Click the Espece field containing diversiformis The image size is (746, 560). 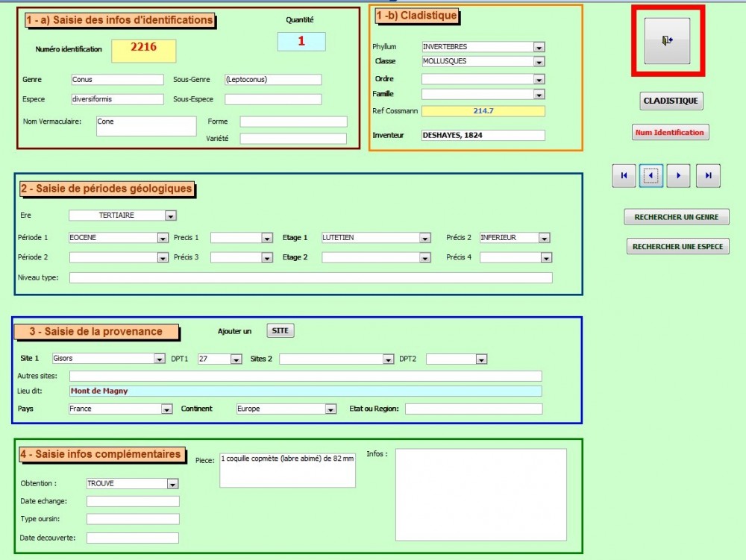(x=116, y=99)
